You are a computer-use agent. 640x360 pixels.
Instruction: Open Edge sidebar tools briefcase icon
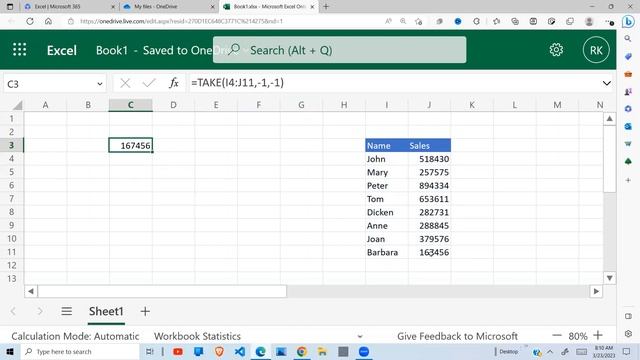click(x=628, y=74)
